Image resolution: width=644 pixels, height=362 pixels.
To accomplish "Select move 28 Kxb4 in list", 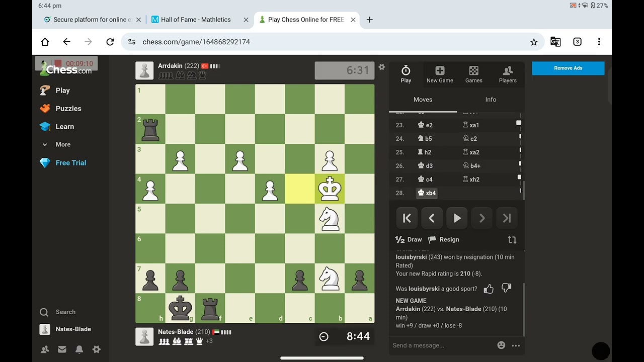I will point(427,193).
